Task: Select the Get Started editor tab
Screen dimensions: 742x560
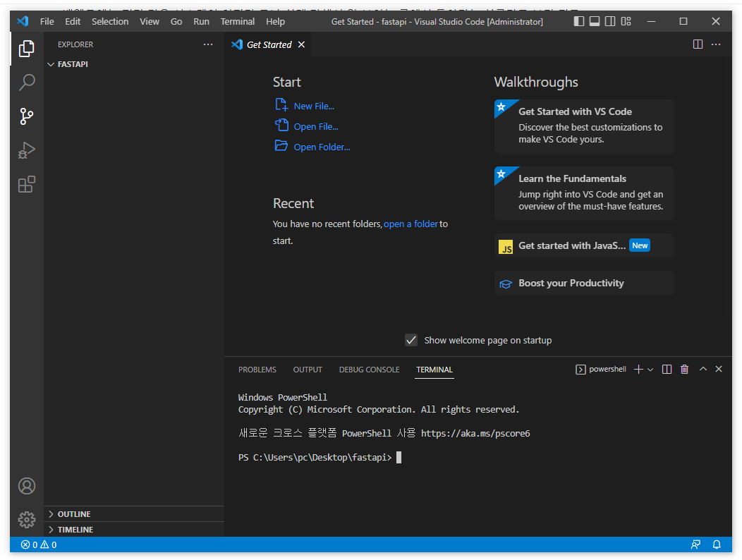Action: 269,44
